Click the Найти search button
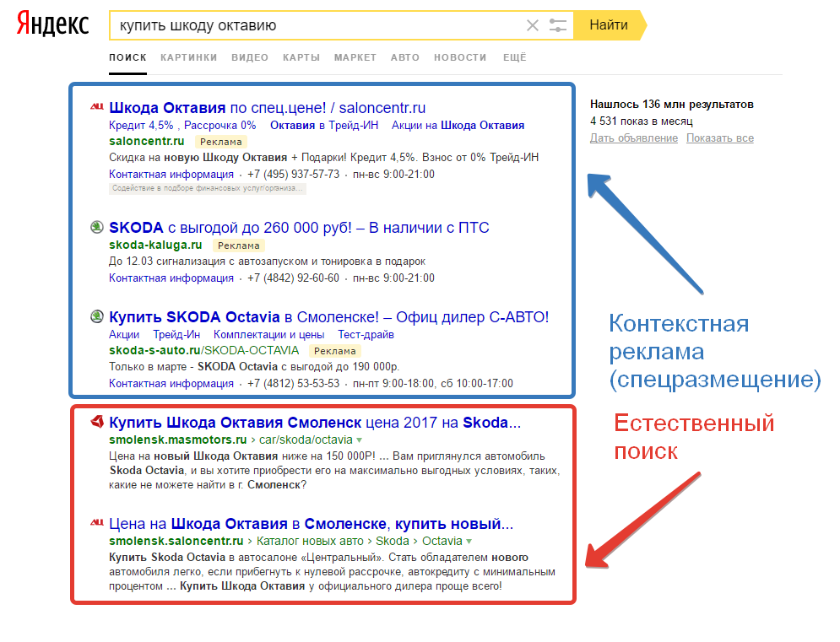 click(610, 25)
